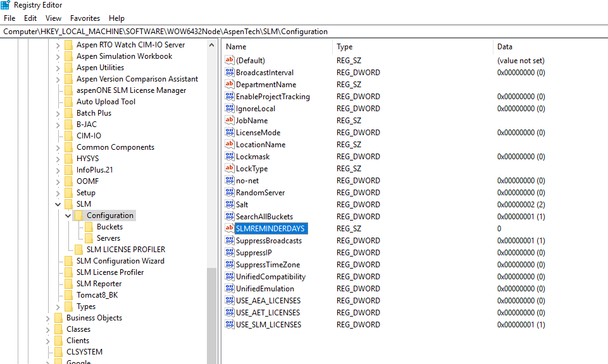This screenshot has width=608, height=364.
Task: Select the CIM-IO key
Action: tap(89, 135)
